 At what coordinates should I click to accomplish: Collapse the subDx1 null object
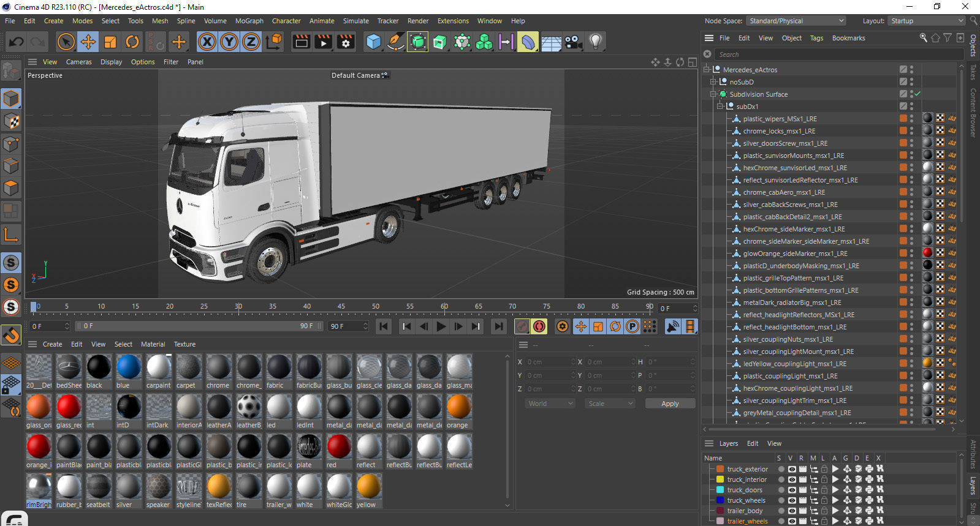pos(720,107)
